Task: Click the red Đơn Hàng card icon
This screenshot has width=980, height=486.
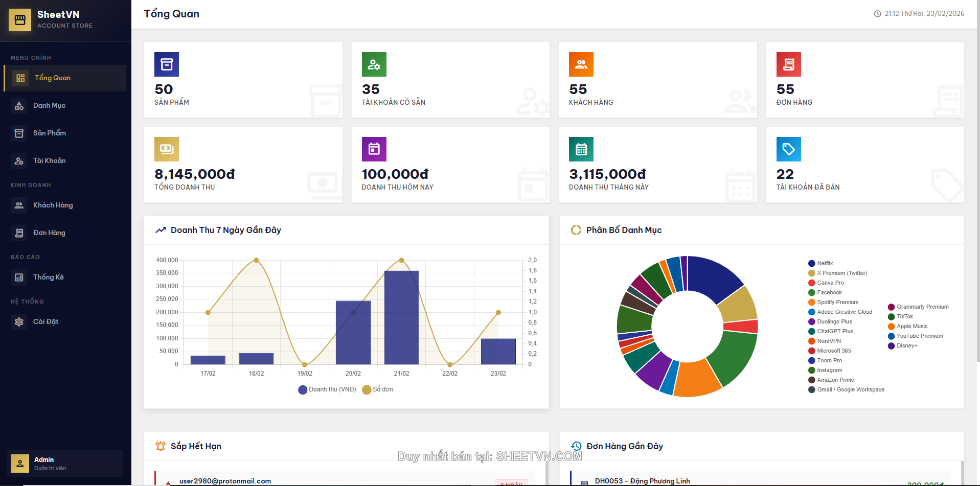Action: (788, 64)
